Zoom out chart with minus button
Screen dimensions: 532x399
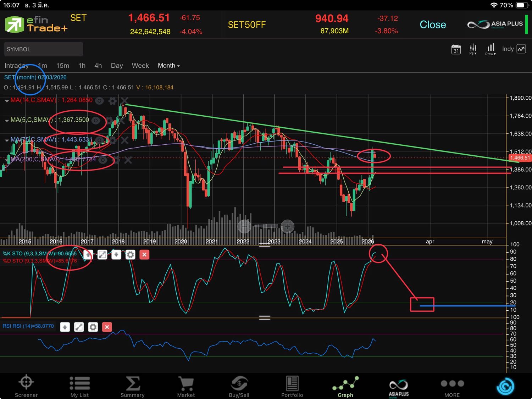coord(244,226)
